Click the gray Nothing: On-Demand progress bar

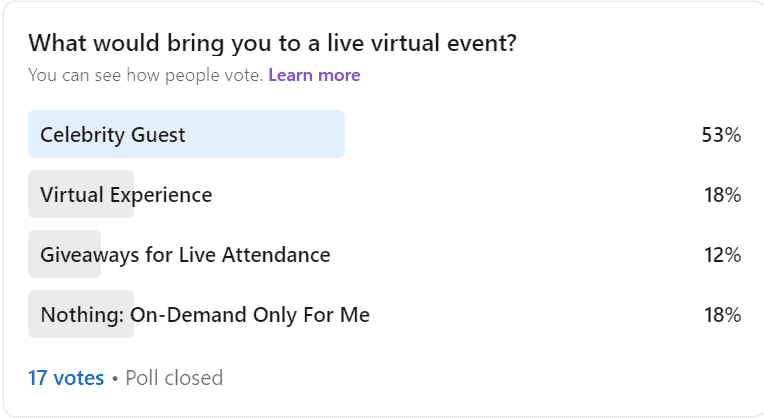click(81, 314)
